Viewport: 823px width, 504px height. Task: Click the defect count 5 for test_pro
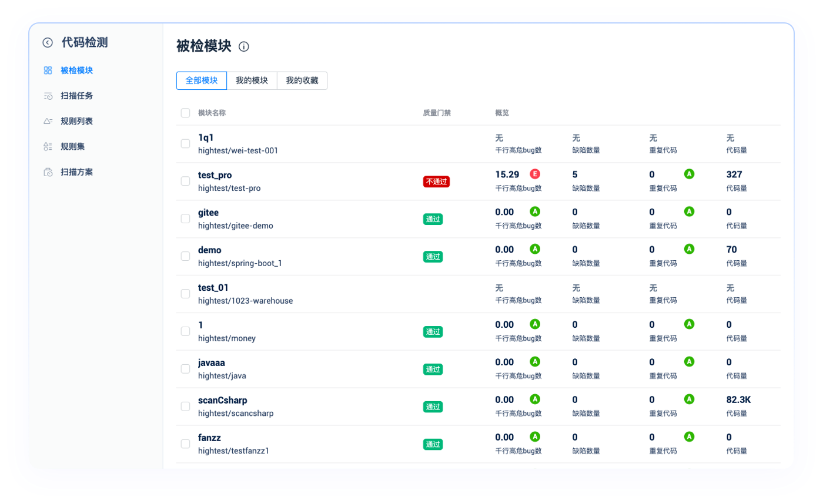(x=575, y=174)
